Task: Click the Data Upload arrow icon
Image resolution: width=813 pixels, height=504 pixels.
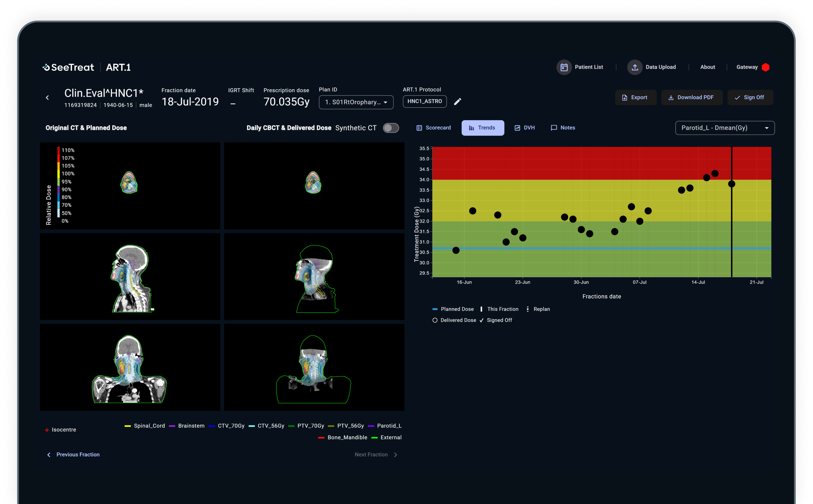Action: pyautogui.click(x=635, y=67)
